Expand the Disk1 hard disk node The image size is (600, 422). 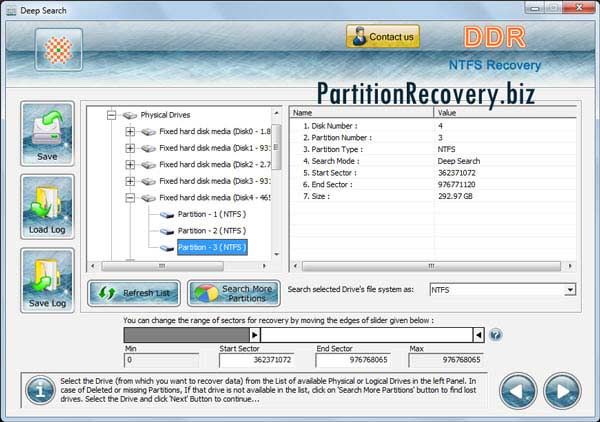(x=130, y=148)
